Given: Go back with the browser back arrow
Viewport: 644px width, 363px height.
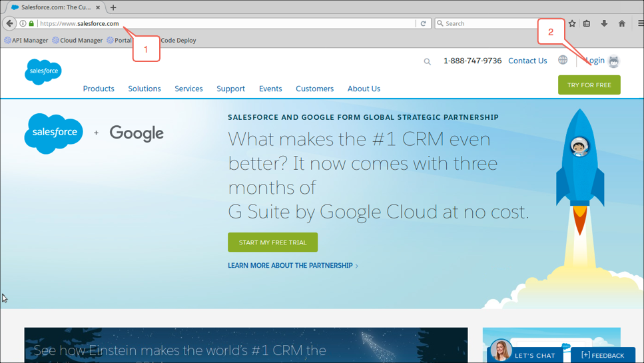Looking at the screenshot, I should click(x=9, y=23).
